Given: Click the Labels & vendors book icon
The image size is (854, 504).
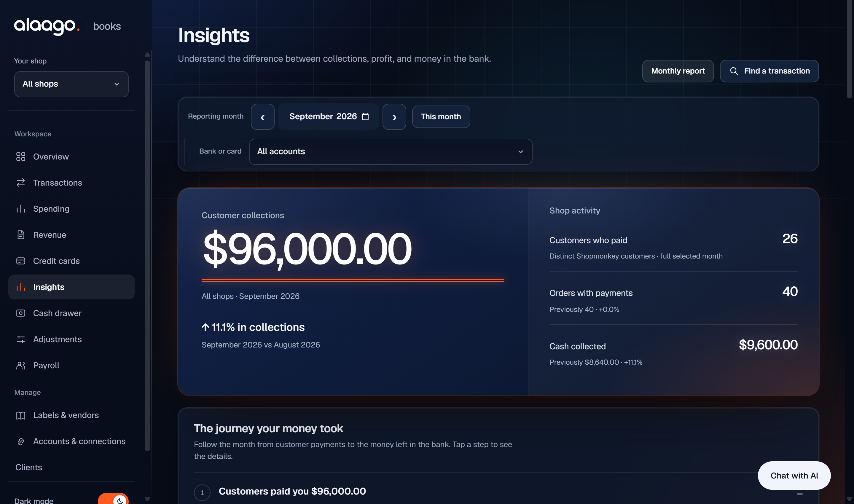Looking at the screenshot, I should click(x=21, y=415).
